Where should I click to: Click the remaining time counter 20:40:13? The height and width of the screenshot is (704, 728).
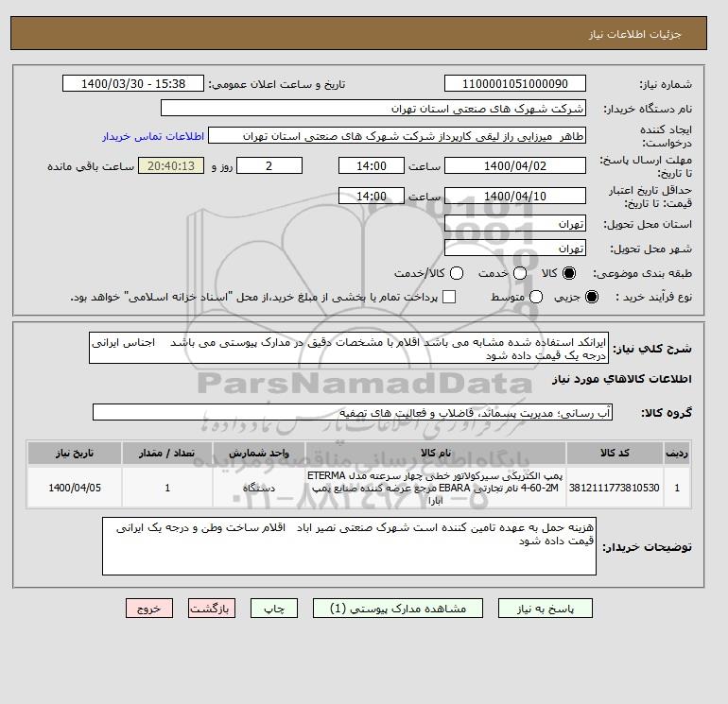coord(171,165)
